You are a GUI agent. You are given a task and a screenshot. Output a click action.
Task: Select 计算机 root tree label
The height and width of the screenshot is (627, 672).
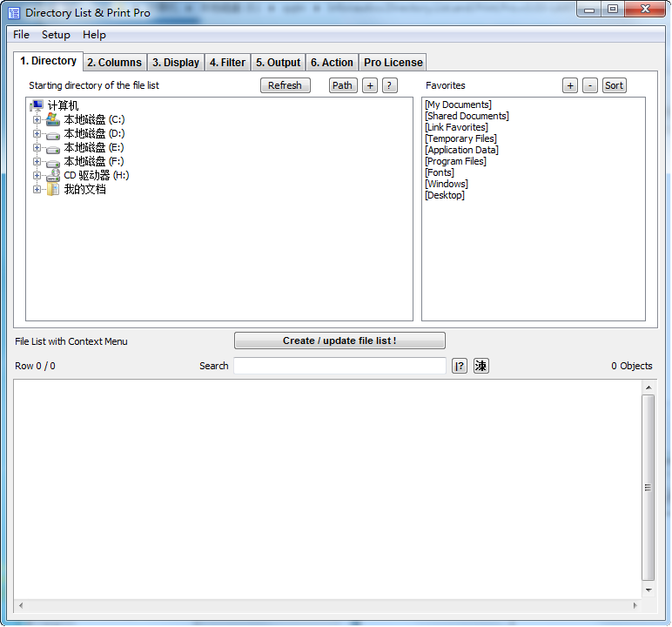(x=63, y=105)
